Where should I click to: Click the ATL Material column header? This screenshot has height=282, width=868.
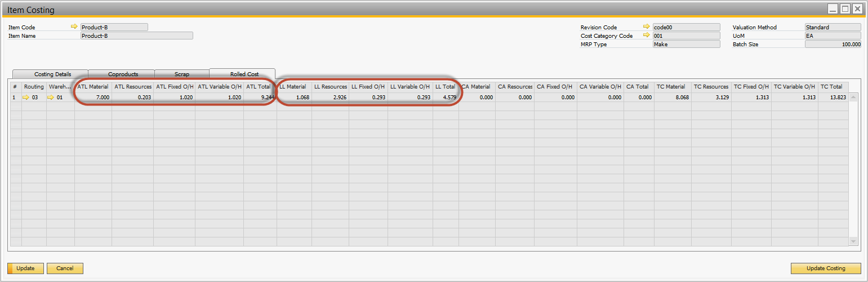[x=93, y=87]
